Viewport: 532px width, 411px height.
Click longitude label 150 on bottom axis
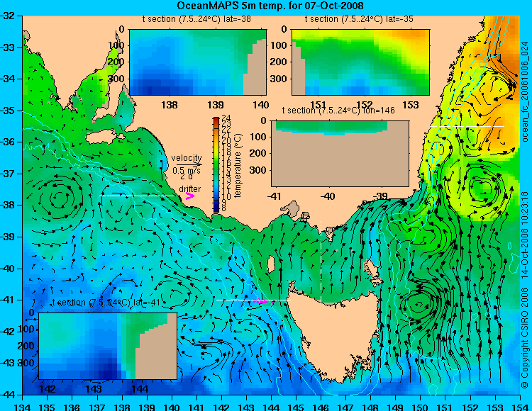pos(421,407)
